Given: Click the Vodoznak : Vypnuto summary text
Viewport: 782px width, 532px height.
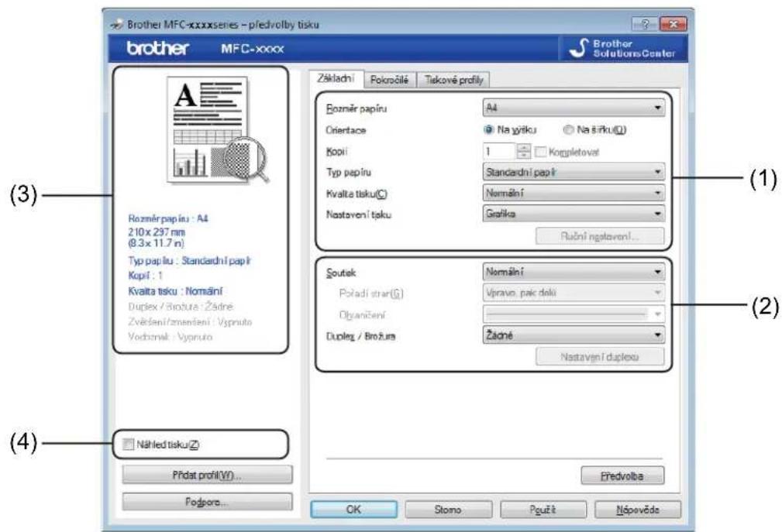Looking at the screenshot, I should 170,337.
